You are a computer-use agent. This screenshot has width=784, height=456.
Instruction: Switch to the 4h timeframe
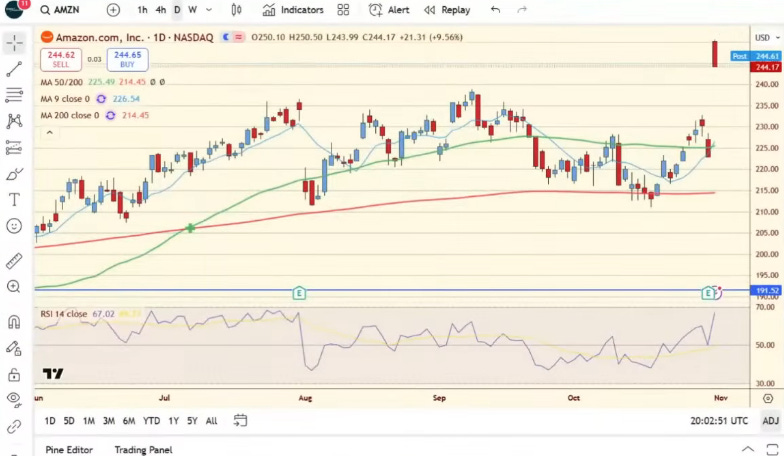[x=160, y=10]
